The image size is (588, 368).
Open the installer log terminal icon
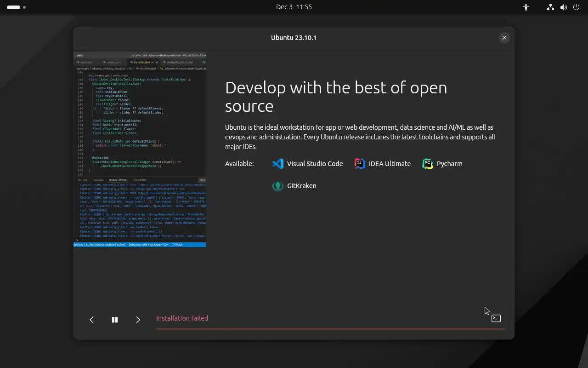tap(496, 318)
